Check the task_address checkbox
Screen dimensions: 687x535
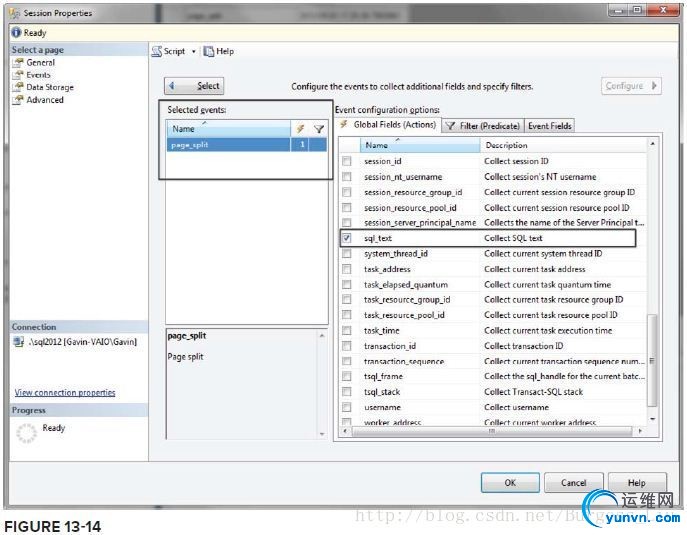[x=347, y=269]
